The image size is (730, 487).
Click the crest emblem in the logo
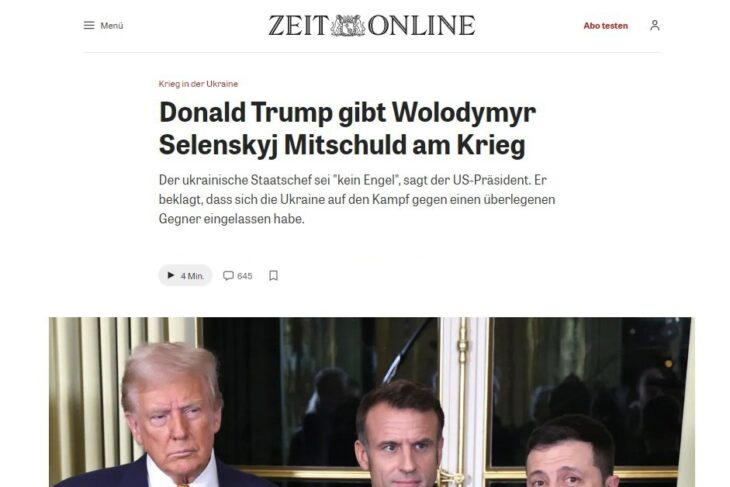click(x=348, y=26)
